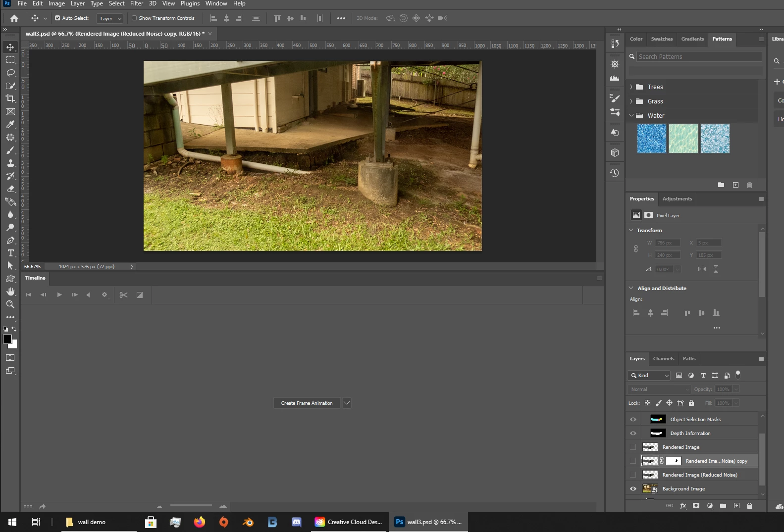Open more options ellipsis in options bar
Screen dimensions: 784x532
tap(341, 18)
